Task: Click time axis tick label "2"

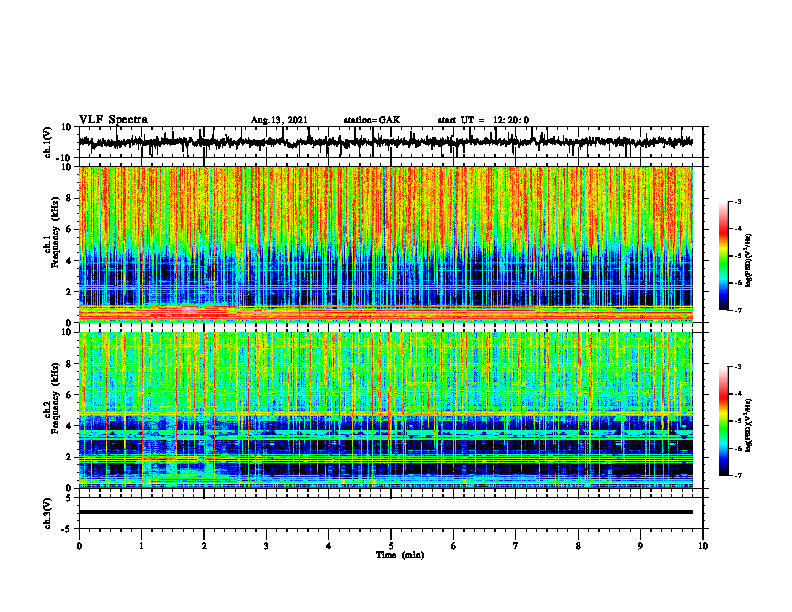Action: [x=204, y=546]
